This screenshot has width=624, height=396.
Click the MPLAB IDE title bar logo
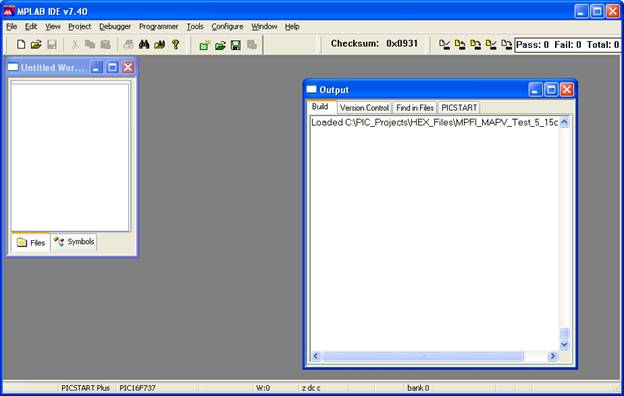(9, 11)
